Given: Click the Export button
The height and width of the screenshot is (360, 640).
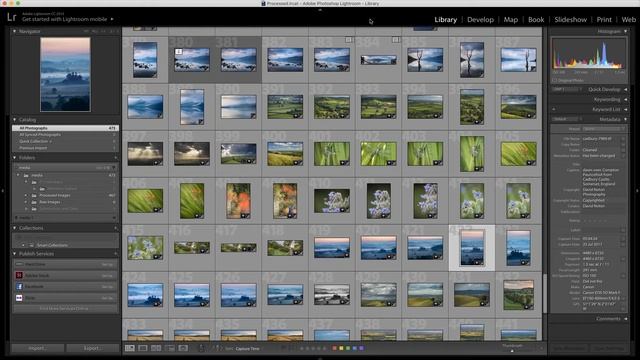Looking at the screenshot, I should click(x=92, y=348).
